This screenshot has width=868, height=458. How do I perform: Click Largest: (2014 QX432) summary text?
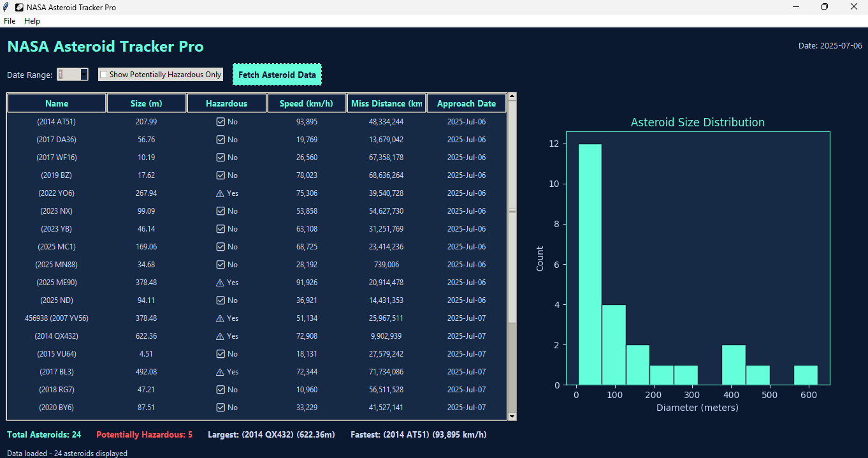[x=271, y=435]
